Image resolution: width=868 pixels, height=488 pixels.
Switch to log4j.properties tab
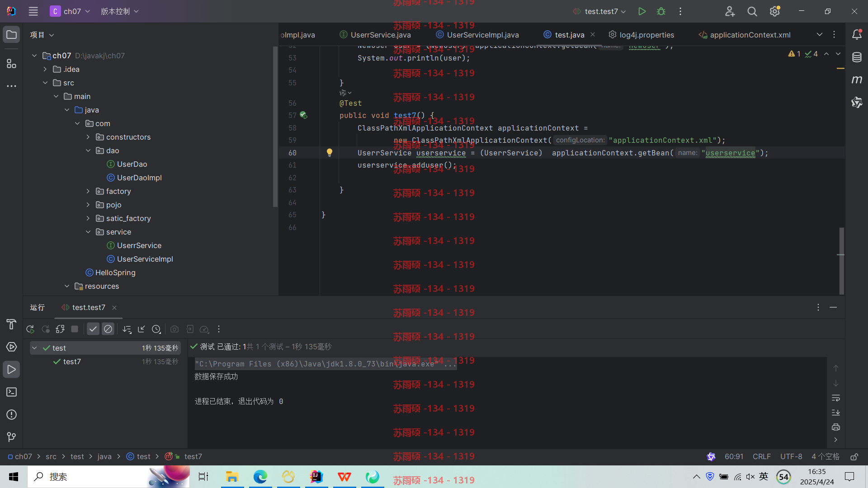click(x=642, y=35)
